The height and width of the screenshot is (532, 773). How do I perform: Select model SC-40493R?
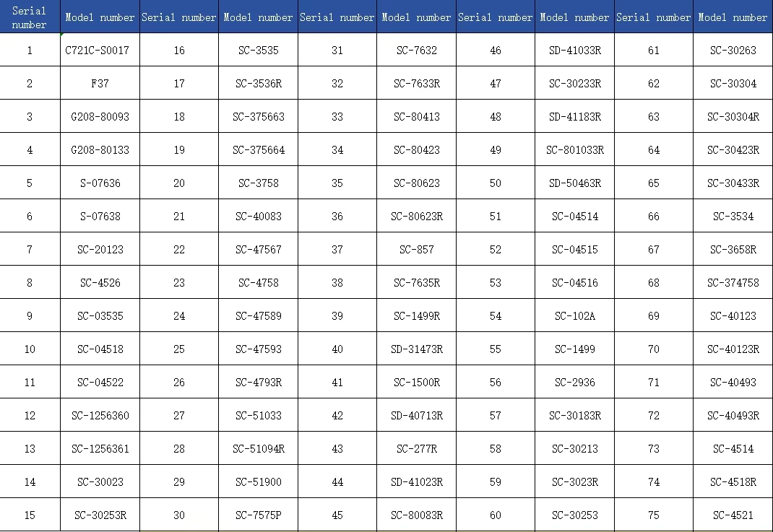pyautogui.click(x=733, y=415)
